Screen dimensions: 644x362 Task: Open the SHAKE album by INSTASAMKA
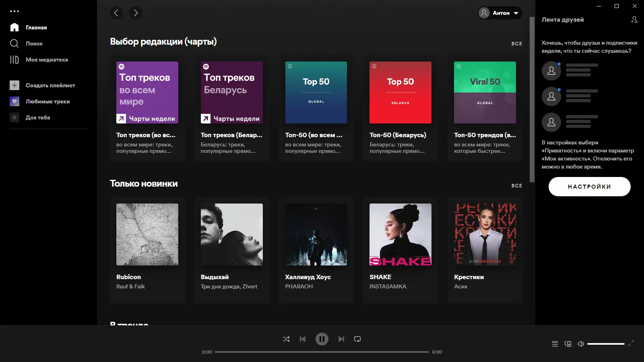tap(400, 234)
